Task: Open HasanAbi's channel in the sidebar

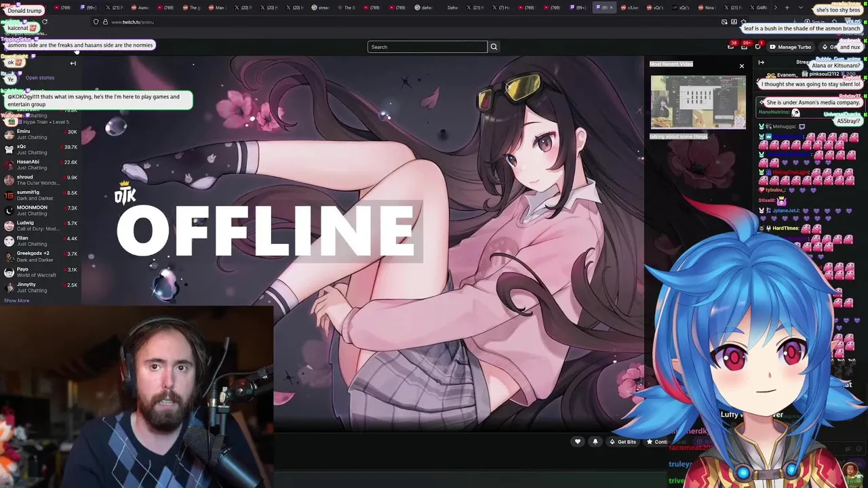Action: coord(41,165)
